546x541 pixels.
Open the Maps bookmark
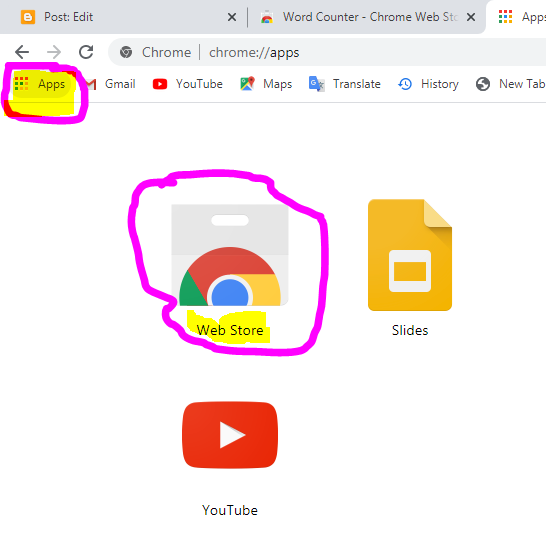266,84
